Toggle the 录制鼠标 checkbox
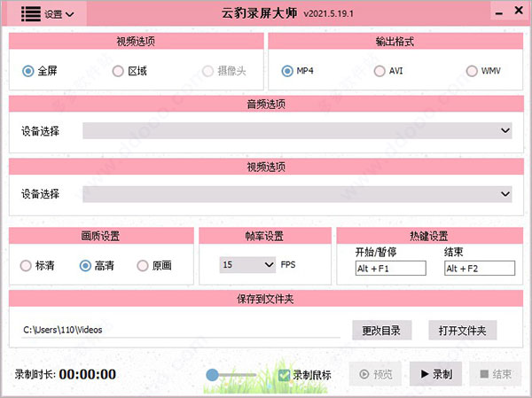This screenshot has width=532, height=398. pos(284,375)
